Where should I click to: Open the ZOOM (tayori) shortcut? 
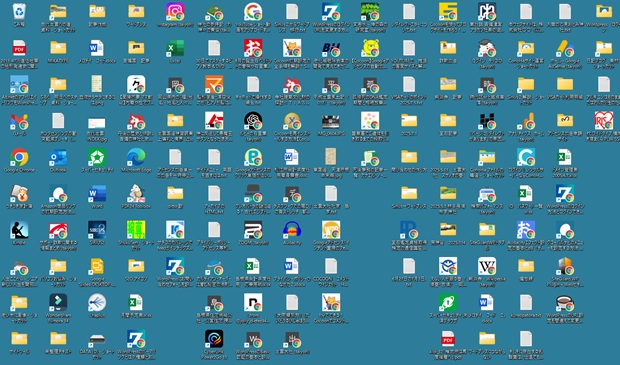[253, 230]
